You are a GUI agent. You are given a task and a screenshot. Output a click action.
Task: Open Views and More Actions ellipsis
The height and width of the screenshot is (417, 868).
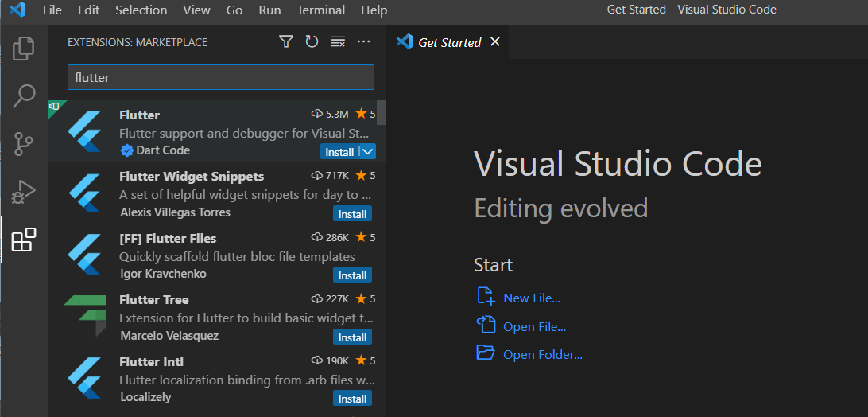click(x=363, y=41)
